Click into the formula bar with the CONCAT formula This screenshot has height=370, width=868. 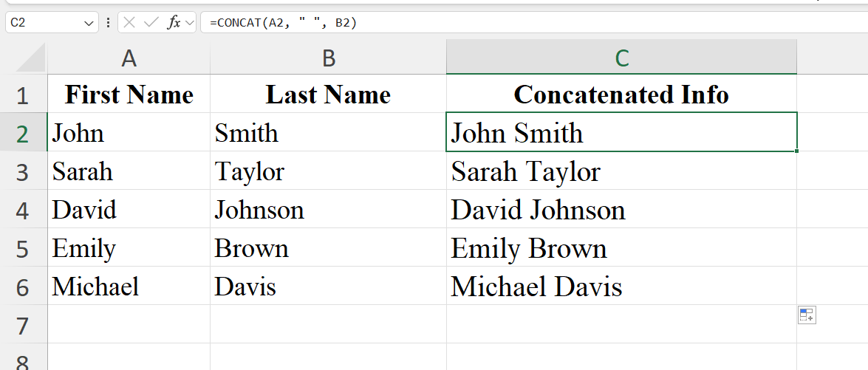(x=517, y=23)
